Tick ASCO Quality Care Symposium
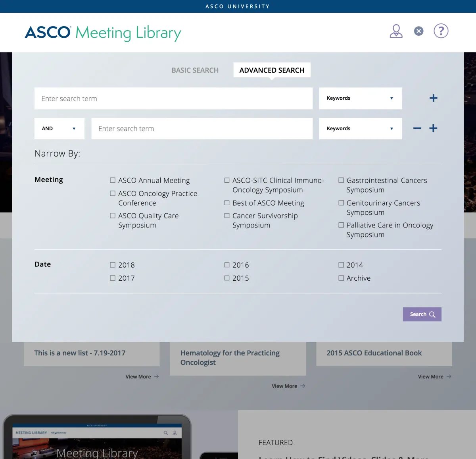This screenshot has width=476, height=459. pos(113,216)
